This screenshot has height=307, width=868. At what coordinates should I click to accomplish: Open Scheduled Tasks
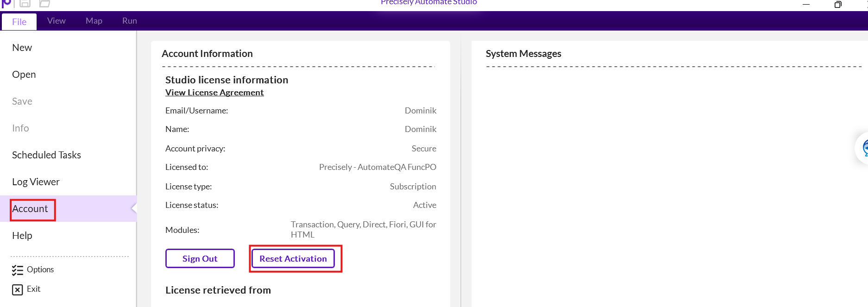click(46, 155)
